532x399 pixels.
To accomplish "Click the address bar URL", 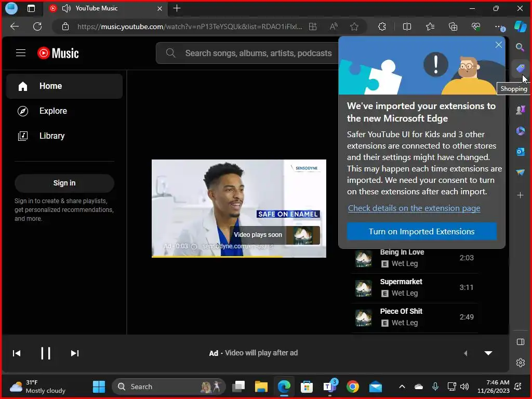I will tap(189, 26).
